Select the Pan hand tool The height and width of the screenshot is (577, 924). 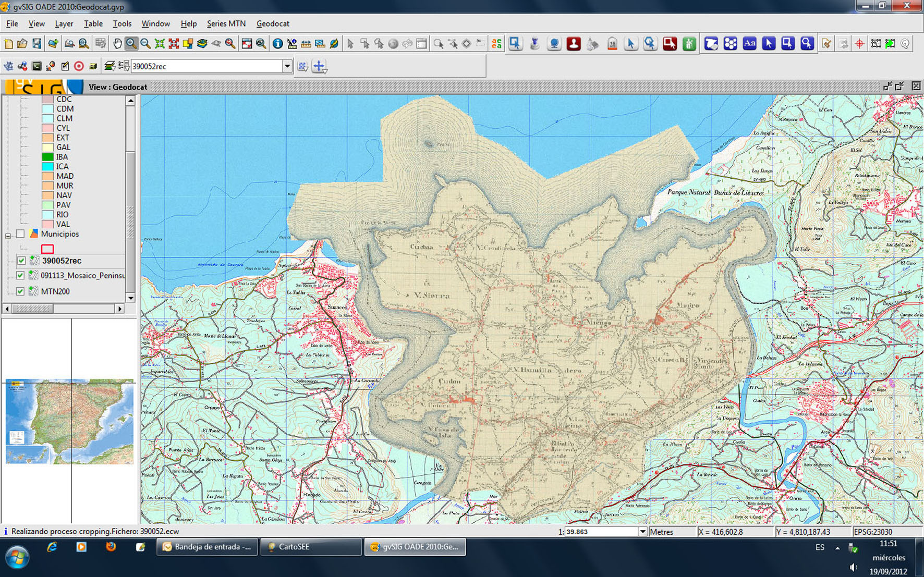pos(117,44)
